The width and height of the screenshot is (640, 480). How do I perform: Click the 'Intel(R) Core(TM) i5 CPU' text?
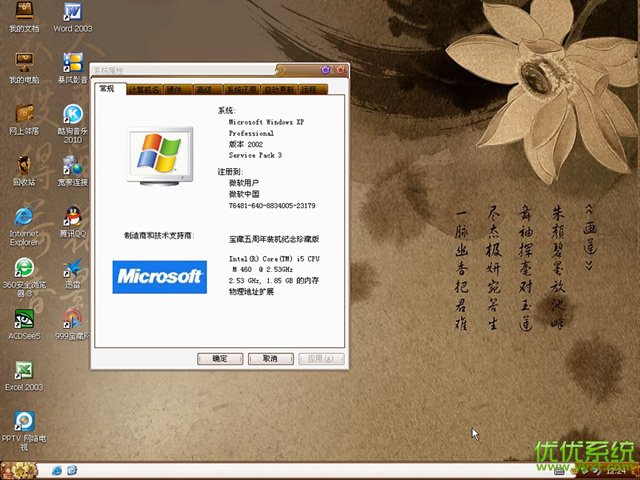(x=274, y=259)
